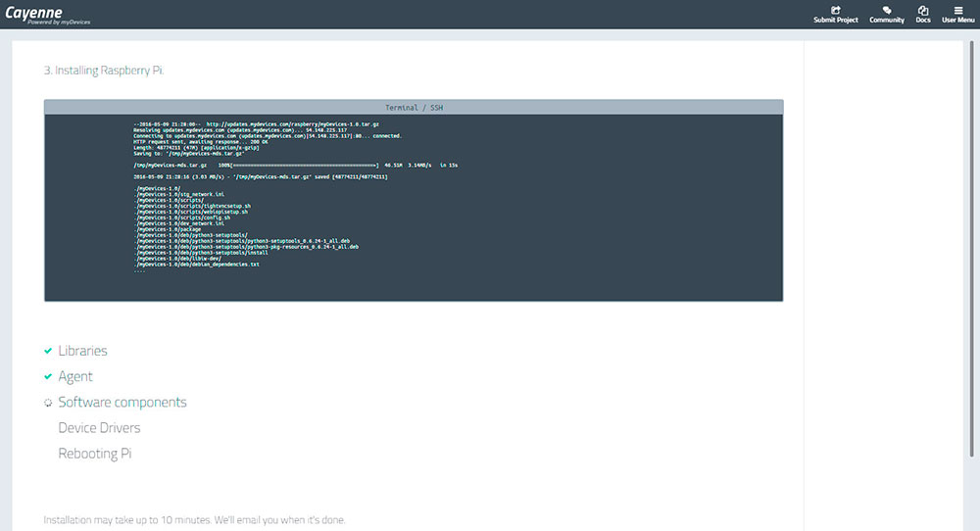
Task: Open the Docs page
Action: pyautogui.click(x=922, y=14)
